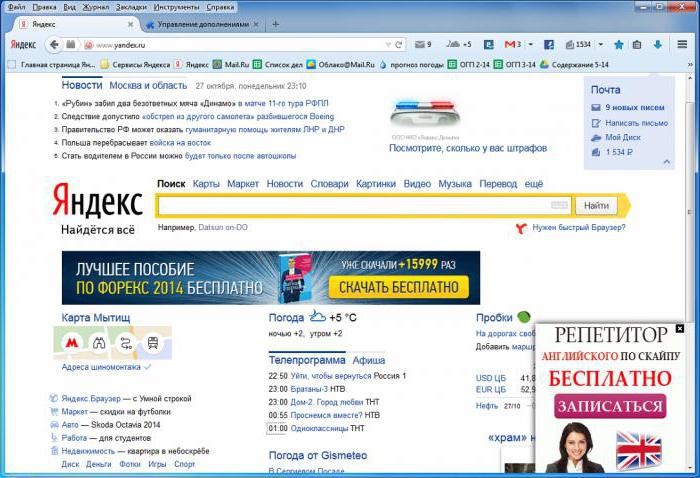The width and height of the screenshot is (700, 478).
Task: Switch to Управление дополнениями tab
Action: coord(203,24)
